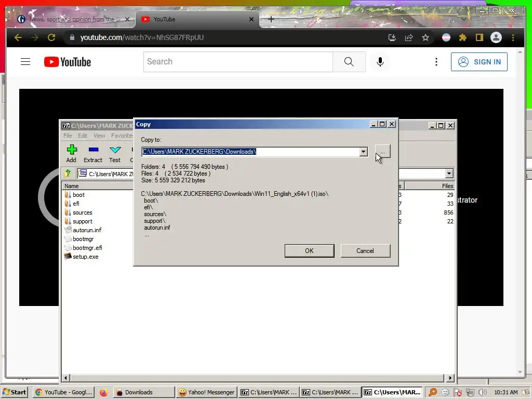Toggle the browser side panel icon
The width and height of the screenshot is (532, 399).
tap(479, 37)
